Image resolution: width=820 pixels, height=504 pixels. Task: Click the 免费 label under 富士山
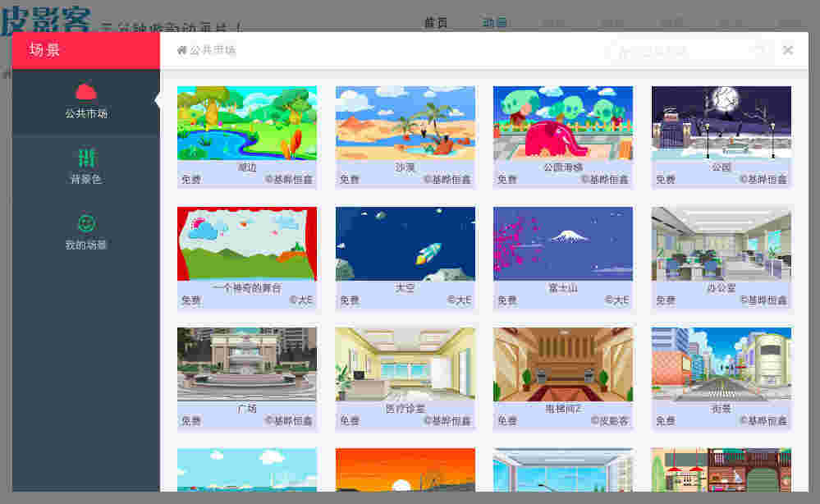point(506,300)
